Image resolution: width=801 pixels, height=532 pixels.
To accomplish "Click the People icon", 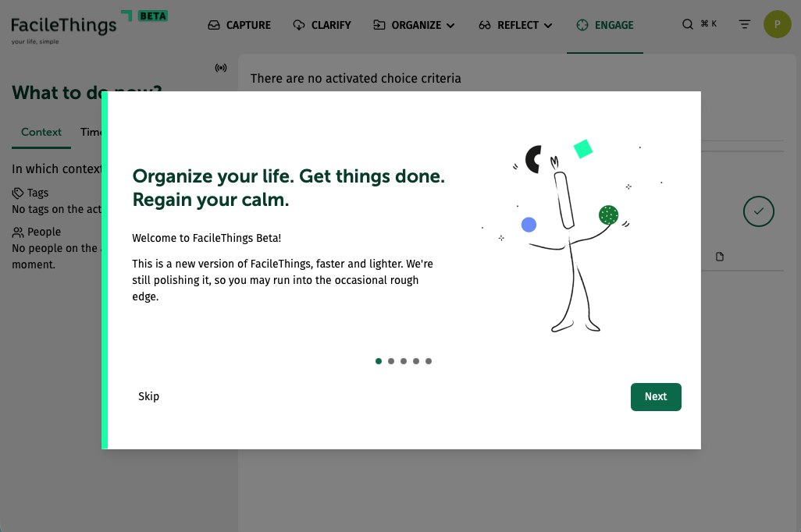I will click(x=18, y=232).
